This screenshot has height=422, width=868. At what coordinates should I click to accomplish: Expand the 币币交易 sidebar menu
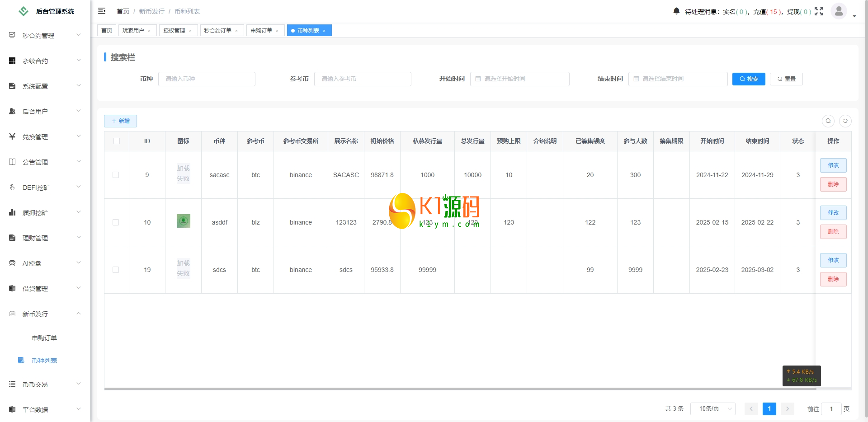(x=45, y=384)
